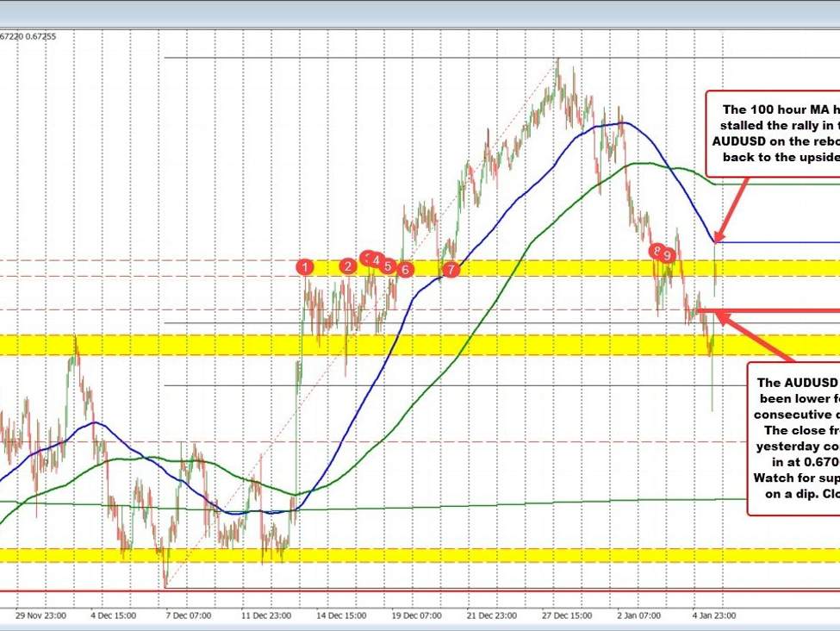Click the red circle marker labeled 4
The width and height of the screenshot is (840, 631).
376,259
